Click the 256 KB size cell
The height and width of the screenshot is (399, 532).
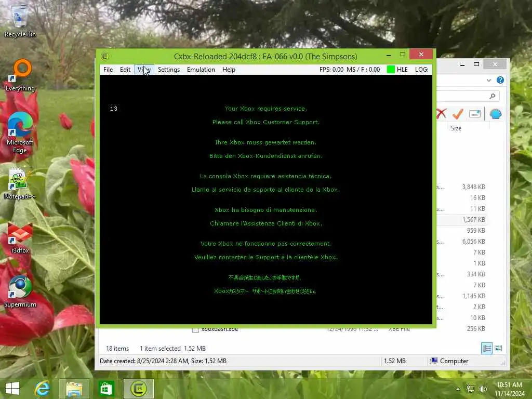click(x=476, y=329)
